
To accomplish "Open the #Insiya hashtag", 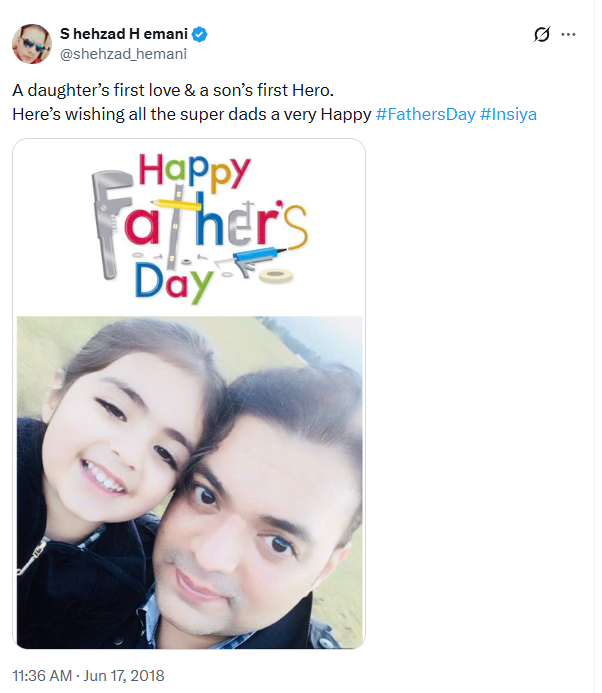I will (x=508, y=114).
